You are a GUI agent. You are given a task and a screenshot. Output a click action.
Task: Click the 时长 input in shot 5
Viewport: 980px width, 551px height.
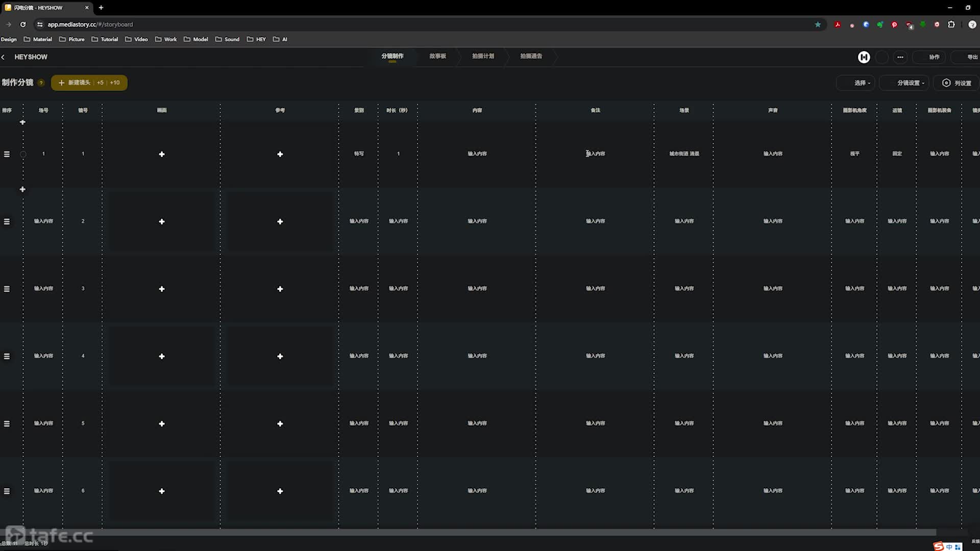(x=398, y=423)
